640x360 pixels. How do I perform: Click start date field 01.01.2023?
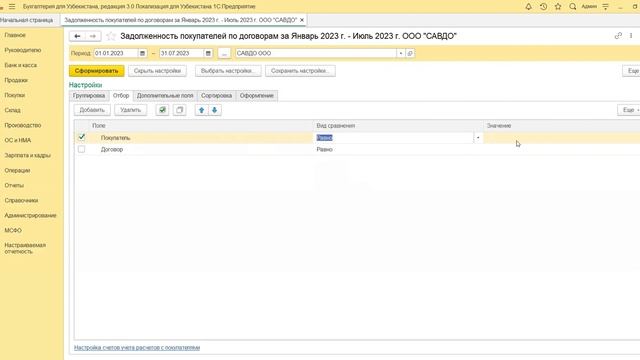click(x=116, y=53)
